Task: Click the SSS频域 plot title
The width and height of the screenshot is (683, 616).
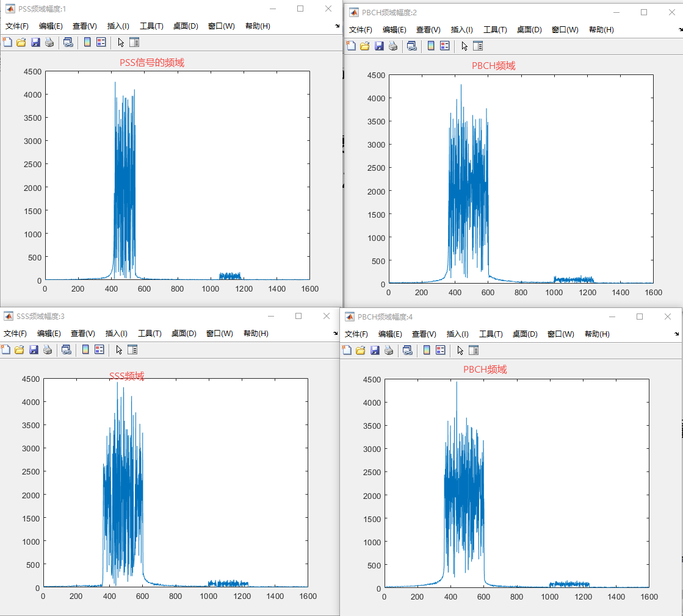Action: pyautogui.click(x=127, y=376)
